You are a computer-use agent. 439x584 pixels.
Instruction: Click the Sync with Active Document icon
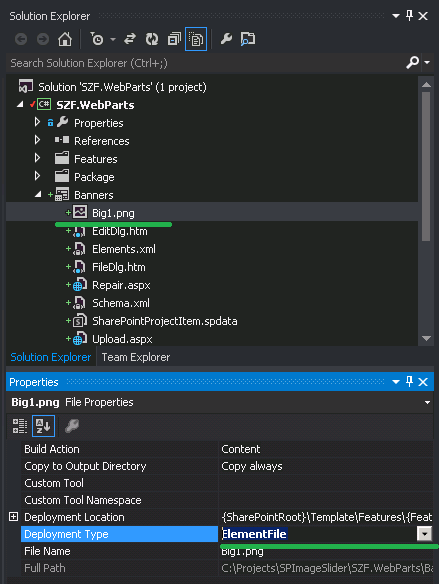(x=130, y=39)
